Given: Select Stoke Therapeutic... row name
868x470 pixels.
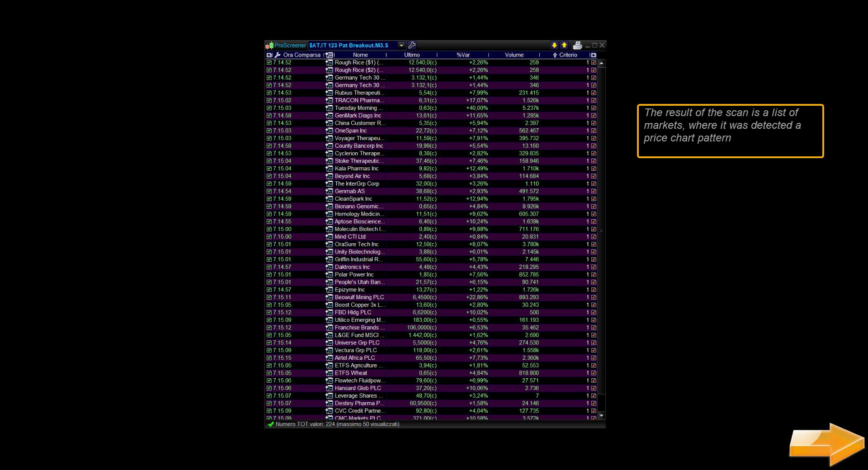Looking at the screenshot, I should (x=360, y=161).
